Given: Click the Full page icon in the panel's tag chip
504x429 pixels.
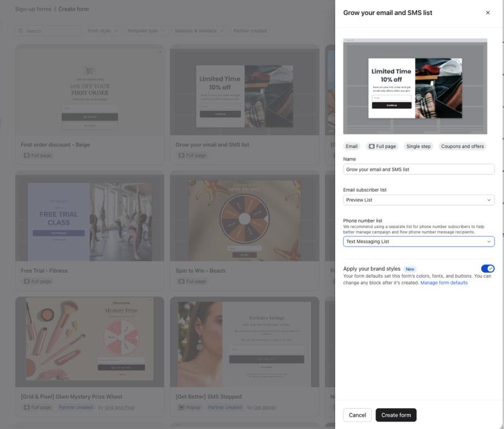Looking at the screenshot, I should (x=372, y=146).
